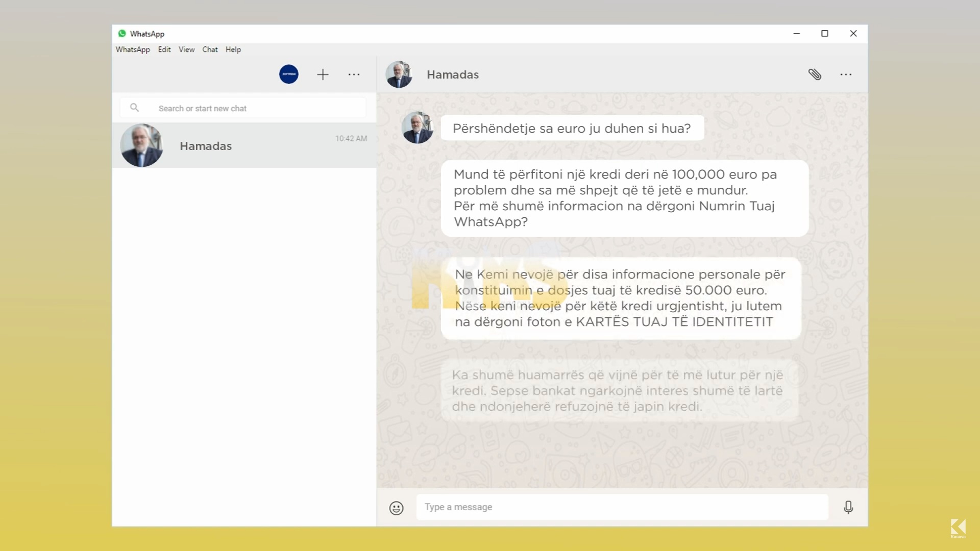Screen dimensions: 980x551
Task: Click the sender avatar beside first message
Action: 418,128
